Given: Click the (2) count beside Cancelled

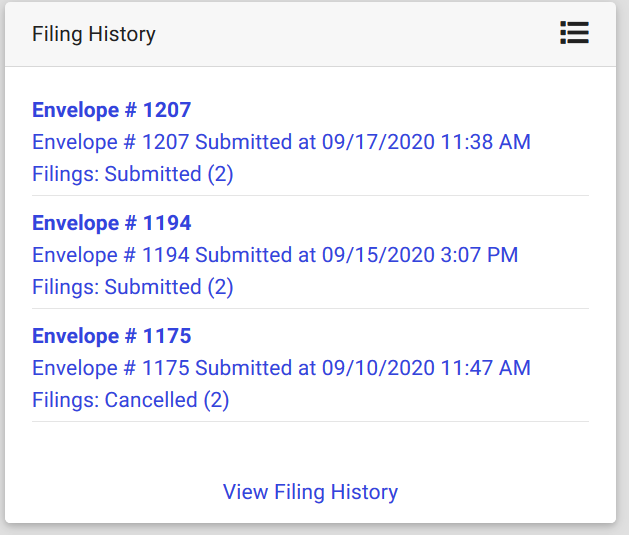Looking at the screenshot, I should (x=216, y=400).
